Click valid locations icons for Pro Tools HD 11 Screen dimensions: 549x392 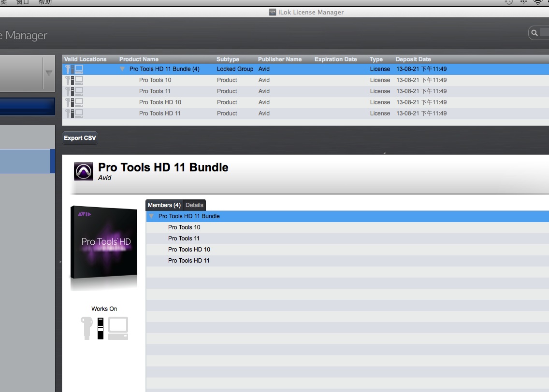pos(74,113)
